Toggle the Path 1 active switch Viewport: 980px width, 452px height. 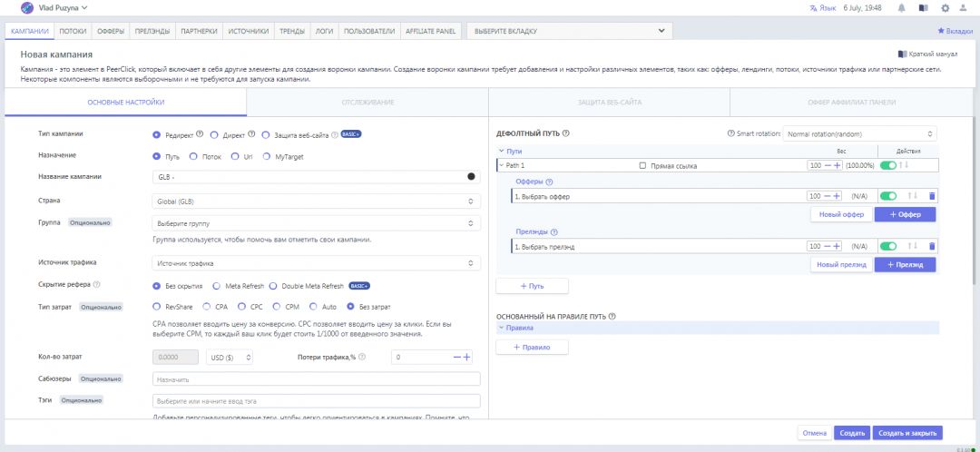(888, 165)
